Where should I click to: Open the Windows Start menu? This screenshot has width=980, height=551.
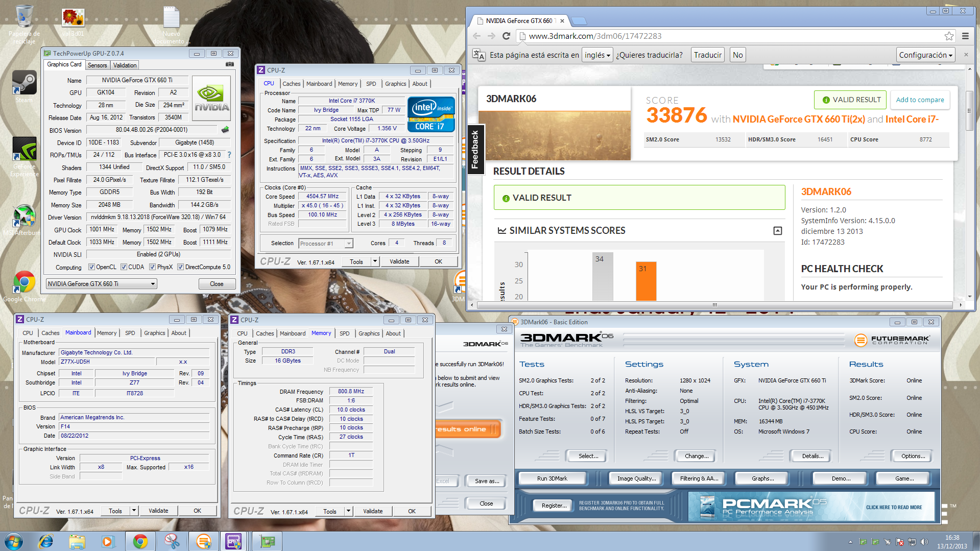click(x=14, y=541)
